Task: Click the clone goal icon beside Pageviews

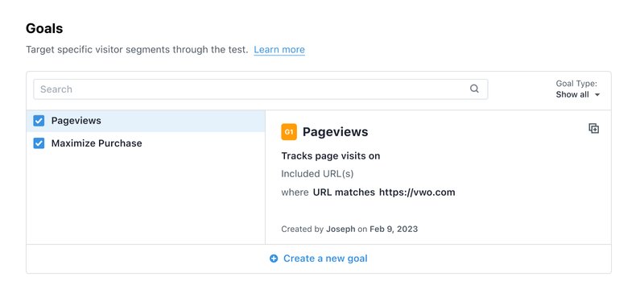Action: pyautogui.click(x=593, y=129)
